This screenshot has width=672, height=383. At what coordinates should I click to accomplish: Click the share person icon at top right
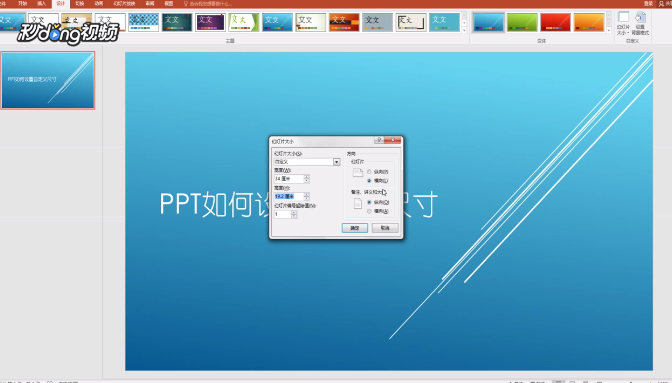click(661, 3)
